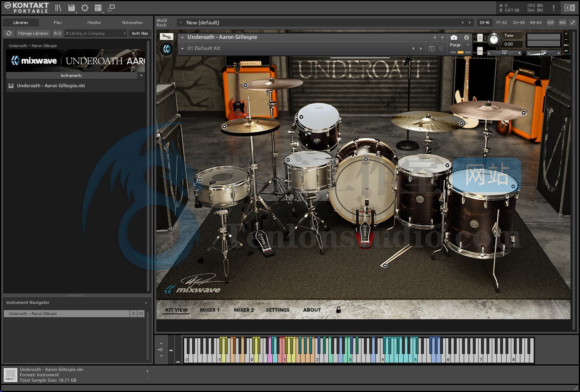580x392 pixels.
Task: Expand the Instruments dropdown arrow in library
Action: (141, 76)
